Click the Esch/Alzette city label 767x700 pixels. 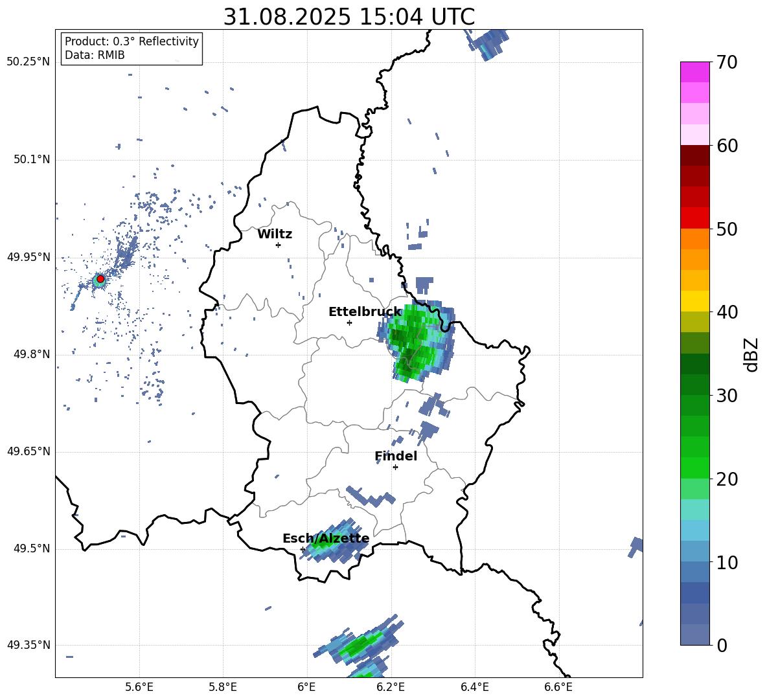pos(326,539)
